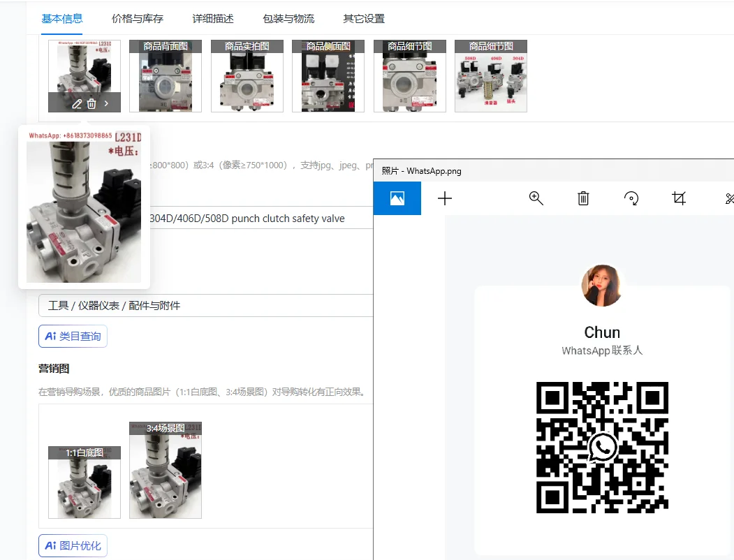734x560 pixels.
Task: Select the 商品实拍图 thumbnail
Action: click(247, 76)
